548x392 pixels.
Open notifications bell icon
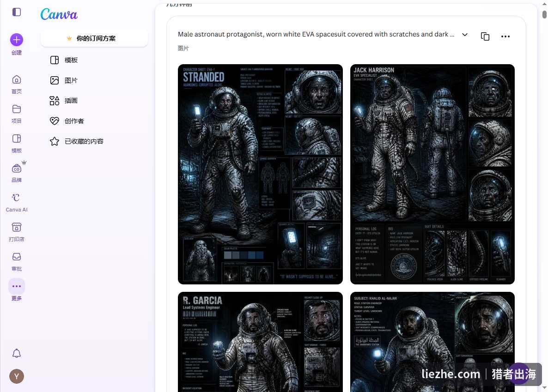pyautogui.click(x=17, y=353)
